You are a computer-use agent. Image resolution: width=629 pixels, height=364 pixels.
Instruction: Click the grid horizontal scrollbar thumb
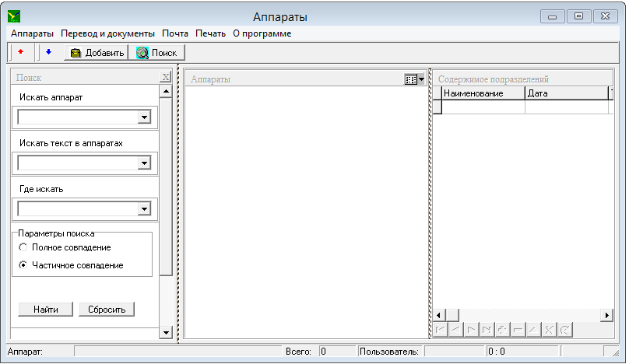452,316
